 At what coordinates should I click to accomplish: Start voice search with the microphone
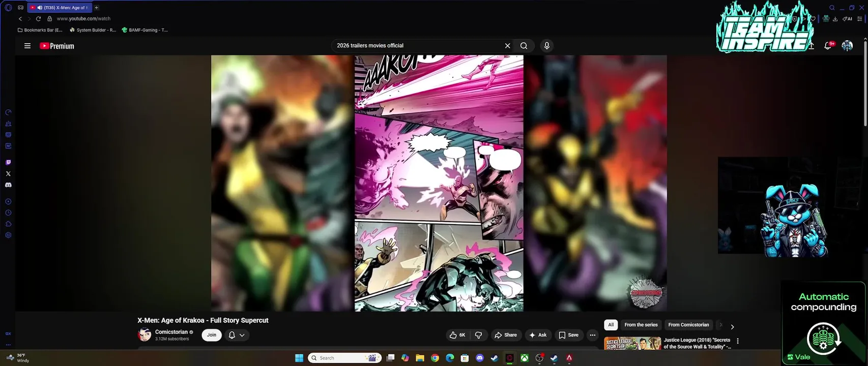point(547,46)
